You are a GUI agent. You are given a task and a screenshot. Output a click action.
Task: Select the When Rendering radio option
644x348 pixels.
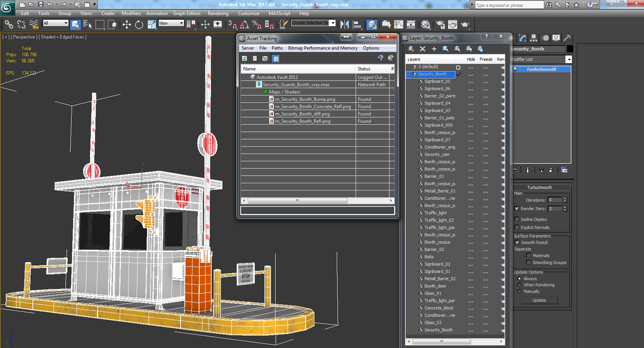[519, 285]
